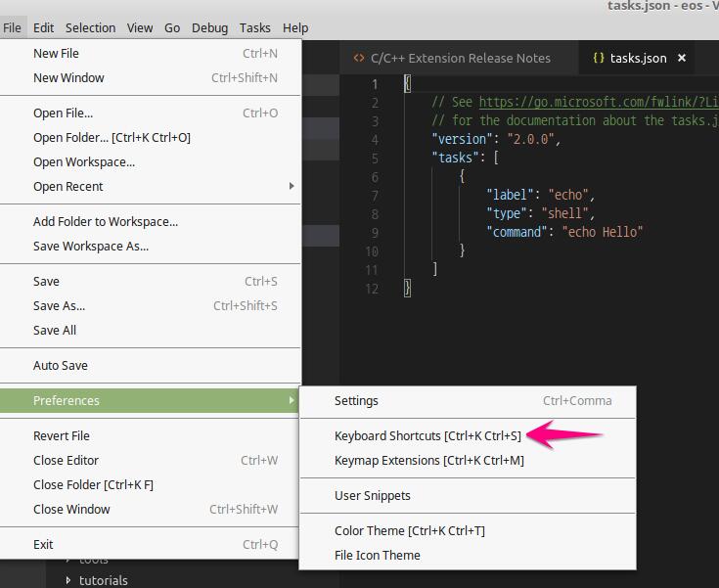Open User Snippets entry
The image size is (719, 588).
coord(468,496)
